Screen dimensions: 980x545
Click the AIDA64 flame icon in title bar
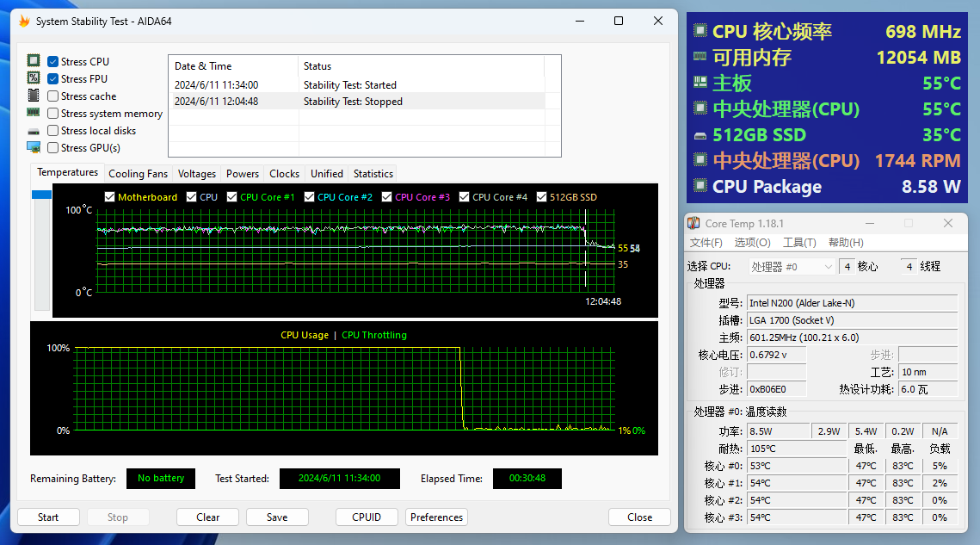(24, 22)
